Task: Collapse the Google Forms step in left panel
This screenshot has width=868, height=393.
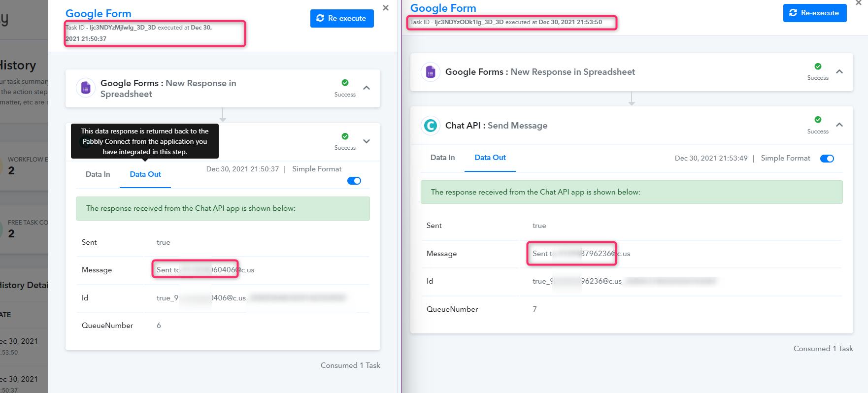Action: [x=367, y=88]
